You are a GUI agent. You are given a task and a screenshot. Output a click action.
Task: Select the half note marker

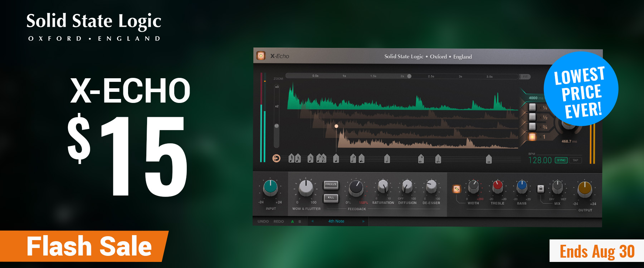pos(387,158)
